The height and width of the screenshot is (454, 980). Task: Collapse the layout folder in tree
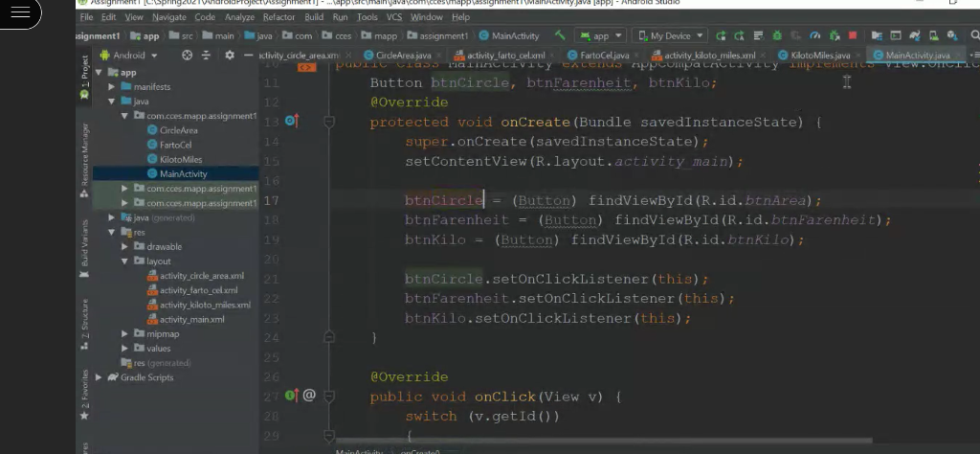click(x=126, y=261)
